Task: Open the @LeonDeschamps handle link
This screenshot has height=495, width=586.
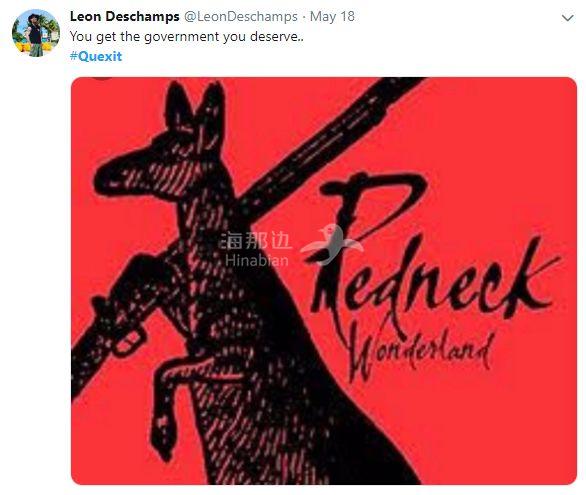Action: tap(241, 16)
